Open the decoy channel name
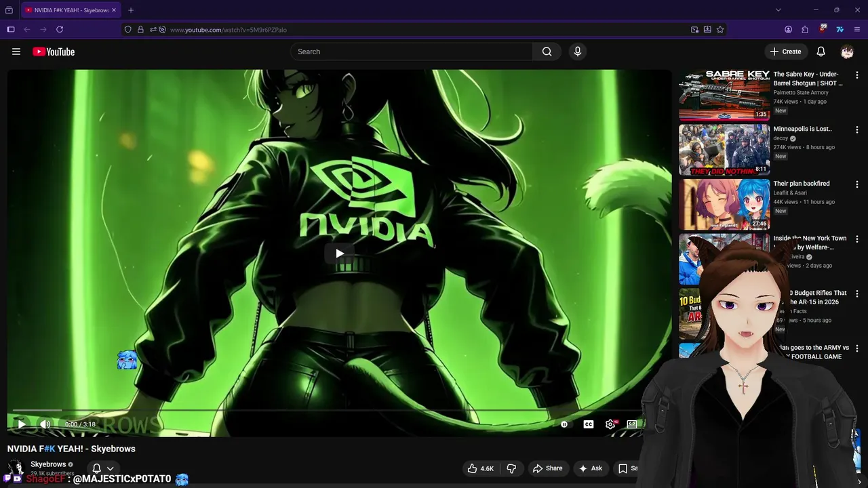This screenshot has height=488, width=868. (x=781, y=138)
